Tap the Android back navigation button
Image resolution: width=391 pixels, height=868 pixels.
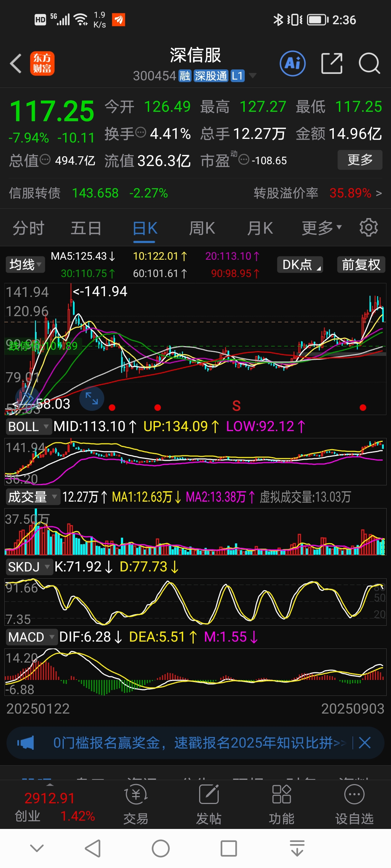(x=93, y=848)
